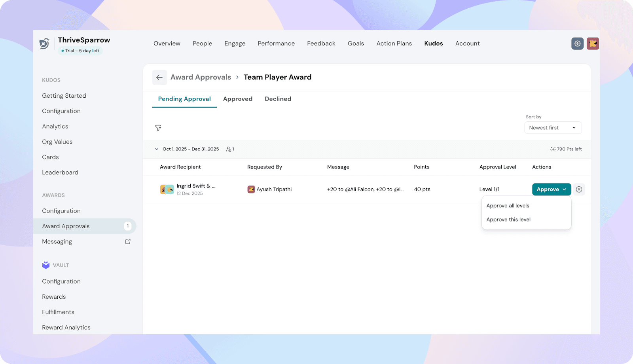Click the Team Player Award breadcrumb title
Viewport: 633px width, 364px height.
click(277, 77)
